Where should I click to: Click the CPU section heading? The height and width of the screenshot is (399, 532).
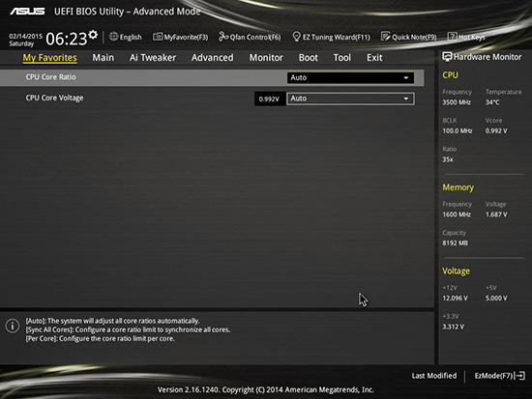tap(450, 75)
